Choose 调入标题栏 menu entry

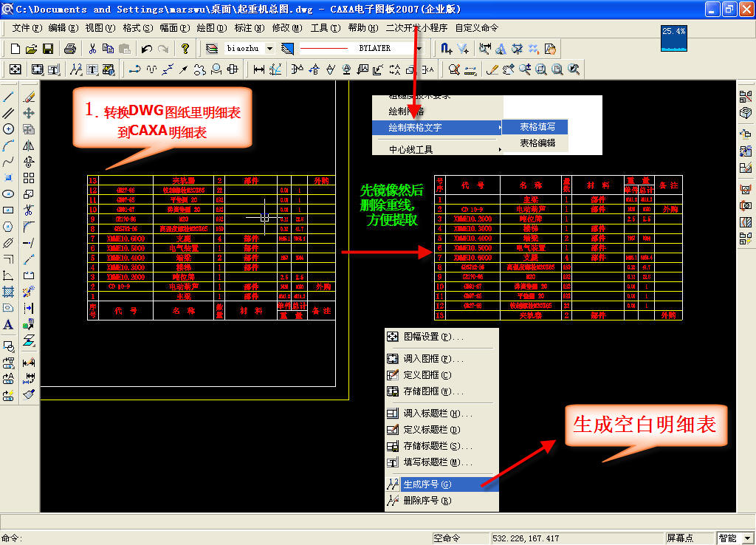click(441, 414)
